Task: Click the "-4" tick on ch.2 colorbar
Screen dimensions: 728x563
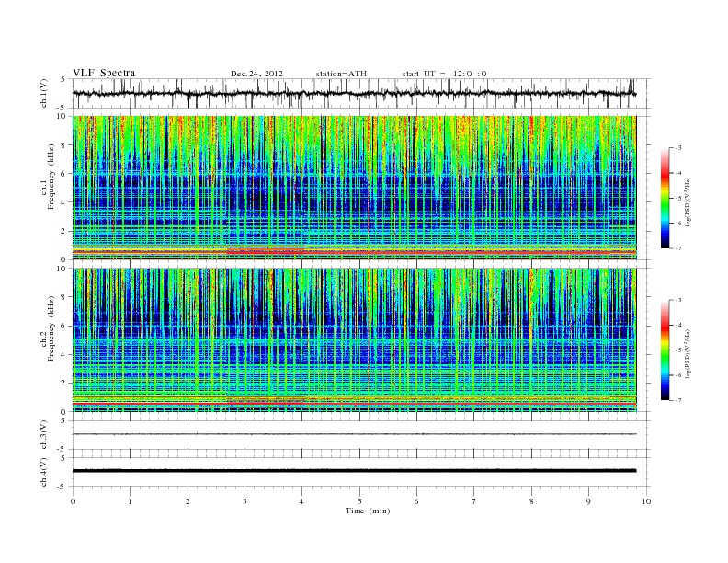Action: (677, 325)
